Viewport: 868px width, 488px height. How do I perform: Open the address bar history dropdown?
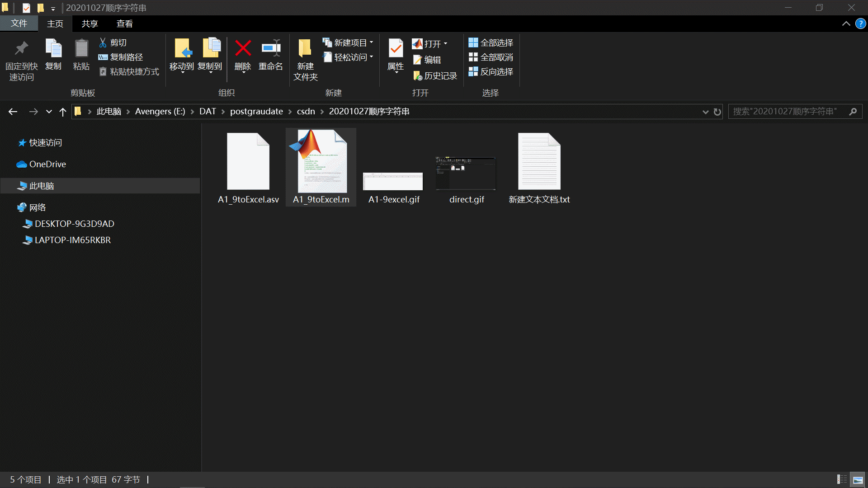[705, 112]
